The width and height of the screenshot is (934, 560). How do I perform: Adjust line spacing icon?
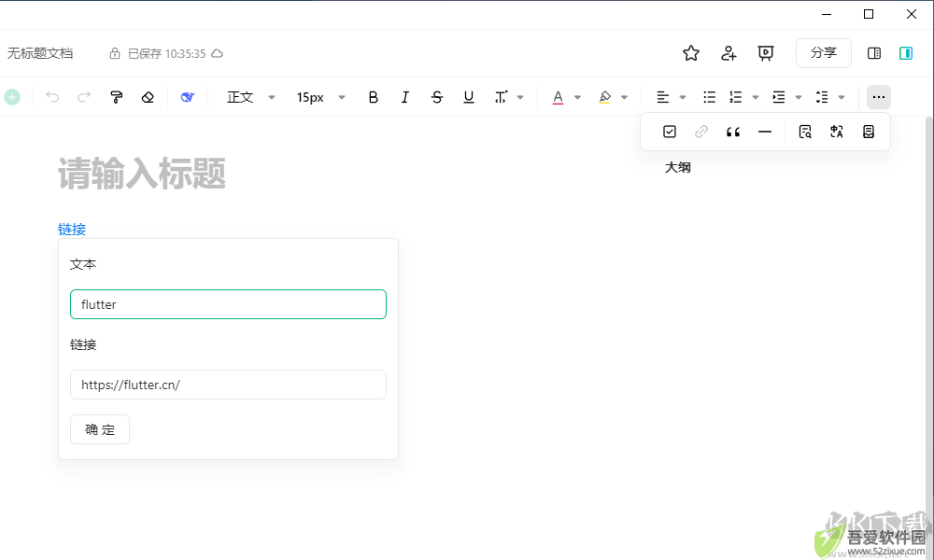tap(822, 97)
